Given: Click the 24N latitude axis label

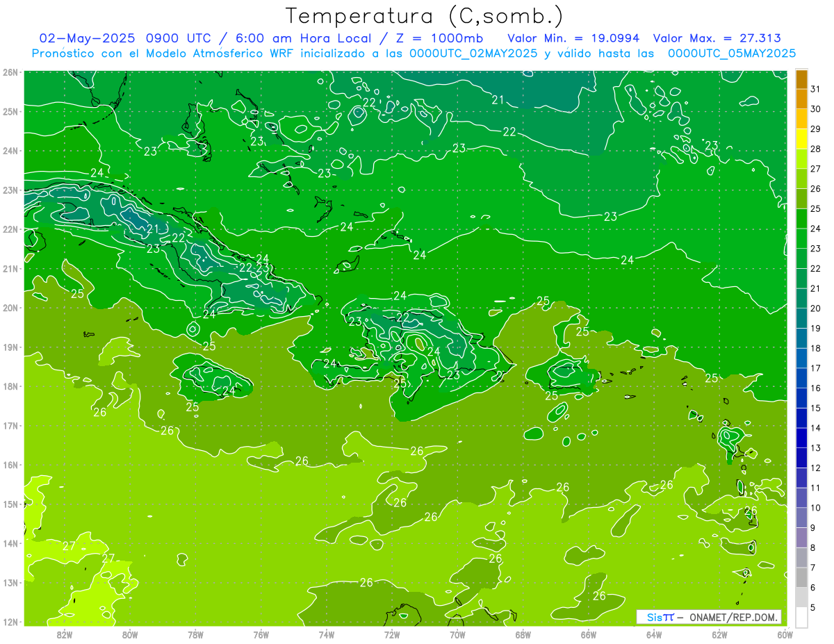Looking at the screenshot, I should click(x=10, y=151).
